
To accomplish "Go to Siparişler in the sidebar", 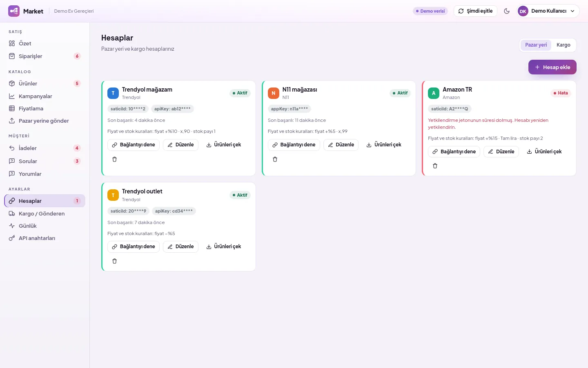I will point(45,56).
